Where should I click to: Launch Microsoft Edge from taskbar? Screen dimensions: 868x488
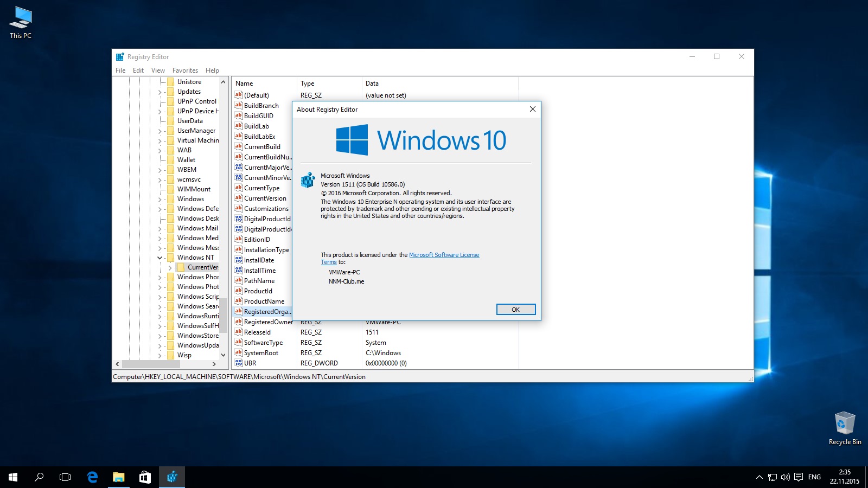(92, 477)
